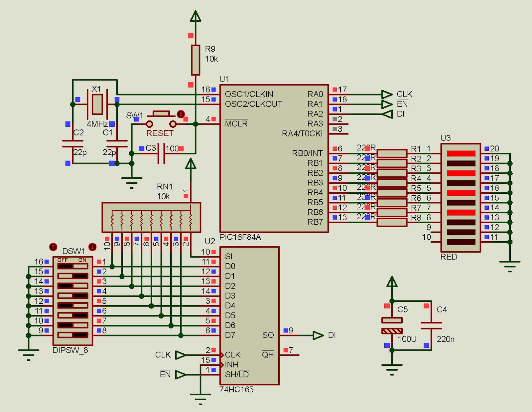The height and width of the screenshot is (412, 532).
Task: Click the RA4/T0CKI pin label
Action: (x=302, y=133)
